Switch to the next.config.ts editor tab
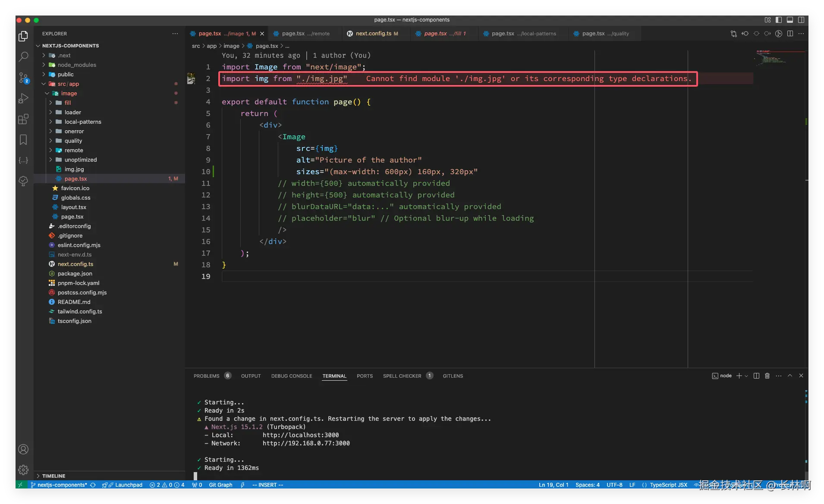This screenshot has height=504, width=824. [373, 34]
